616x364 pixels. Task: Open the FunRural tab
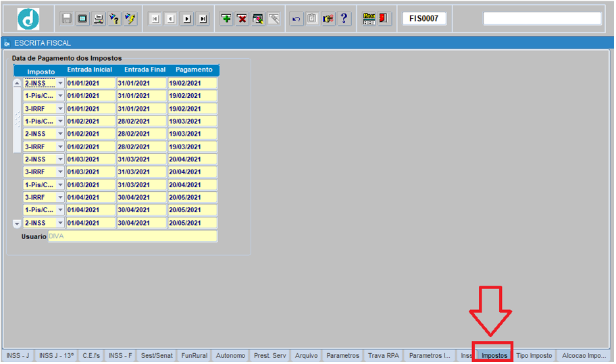195,356
